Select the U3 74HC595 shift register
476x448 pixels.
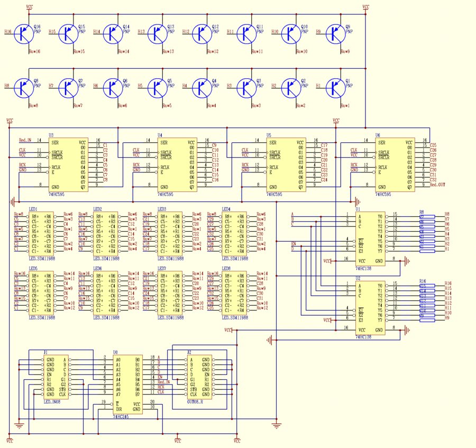click(x=69, y=165)
